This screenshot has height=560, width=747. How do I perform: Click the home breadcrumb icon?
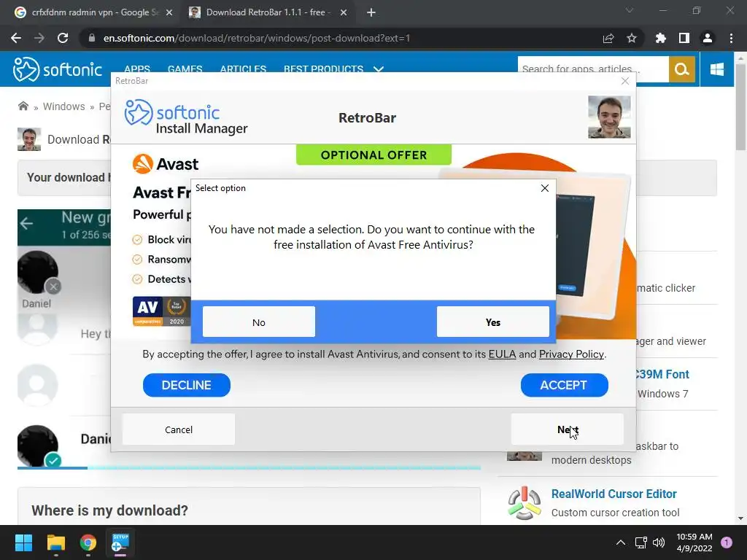point(23,106)
